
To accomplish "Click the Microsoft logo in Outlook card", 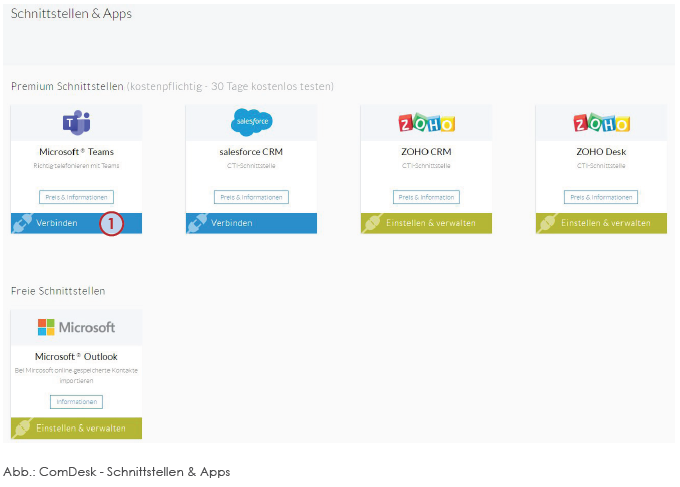I will click(76, 327).
